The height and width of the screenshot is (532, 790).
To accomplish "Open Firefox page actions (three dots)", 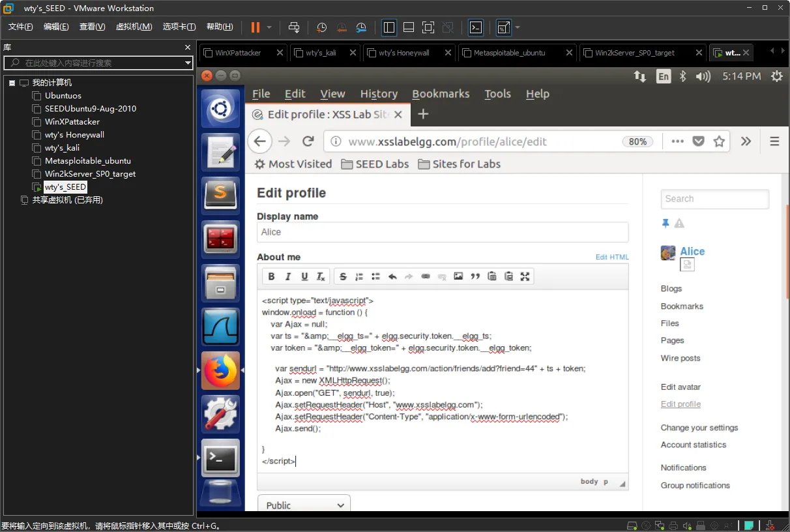I will tap(677, 141).
